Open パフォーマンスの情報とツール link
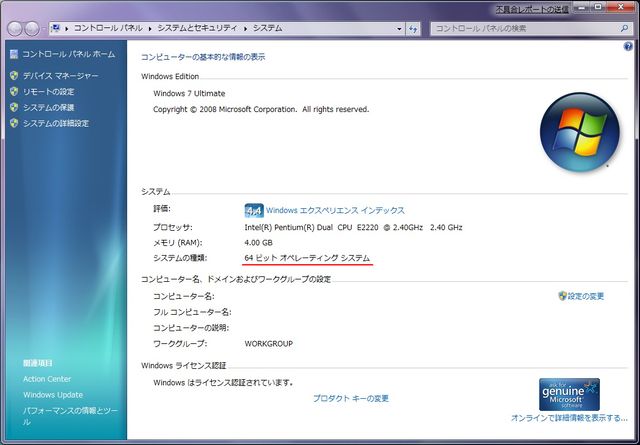640x445 pixels. click(x=70, y=416)
